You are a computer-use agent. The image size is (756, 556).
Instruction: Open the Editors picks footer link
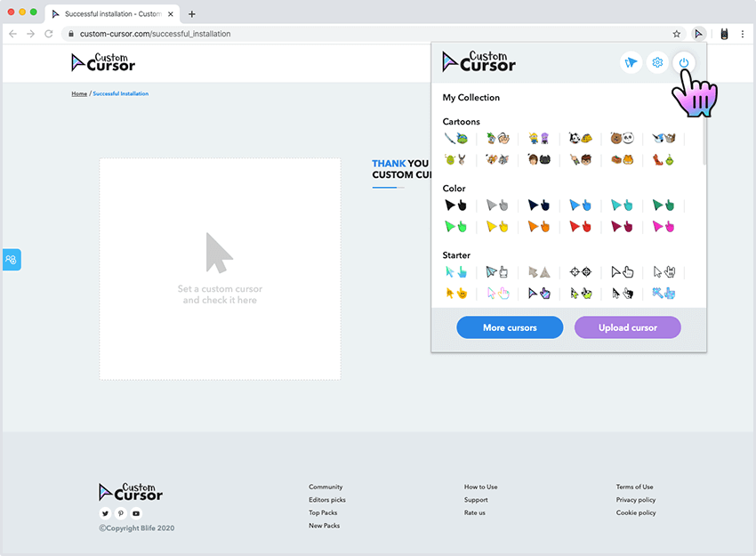coord(327,500)
